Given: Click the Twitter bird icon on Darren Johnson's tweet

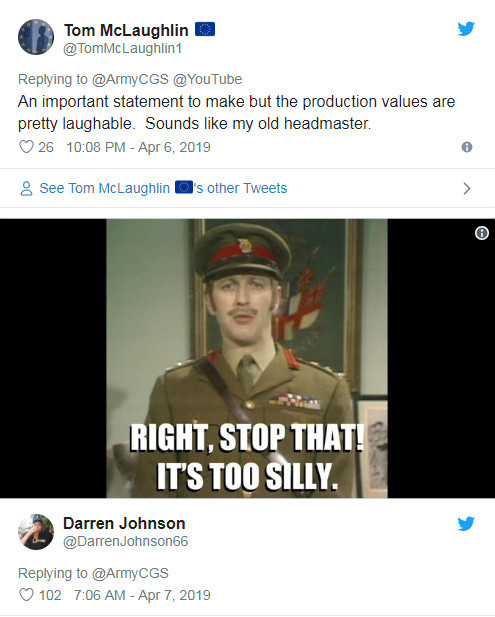Looking at the screenshot, I should click(x=466, y=524).
